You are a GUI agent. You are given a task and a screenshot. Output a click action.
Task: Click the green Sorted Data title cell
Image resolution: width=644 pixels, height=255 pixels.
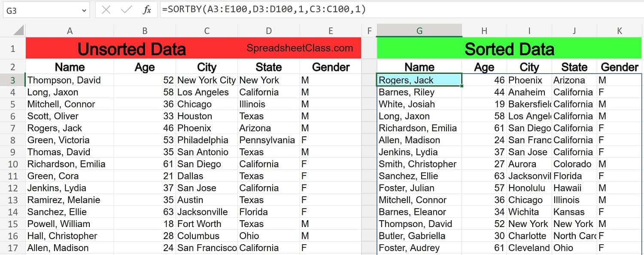tap(509, 48)
